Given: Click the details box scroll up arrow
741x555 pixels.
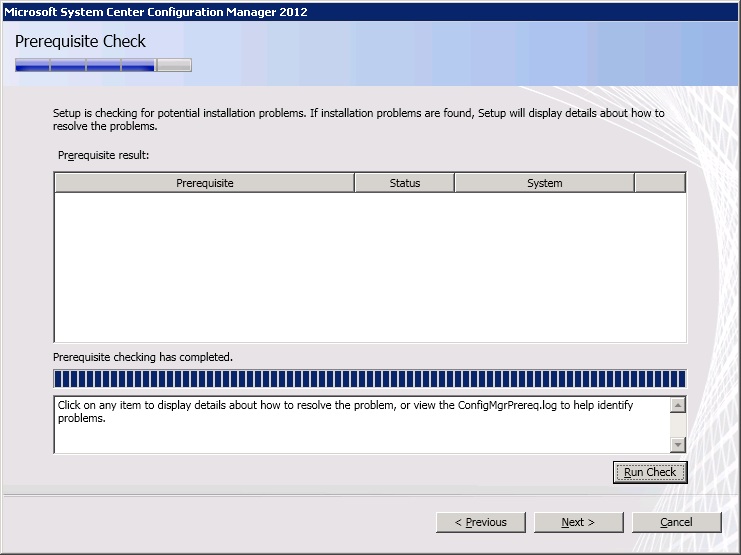Looking at the screenshot, I should pos(678,405).
